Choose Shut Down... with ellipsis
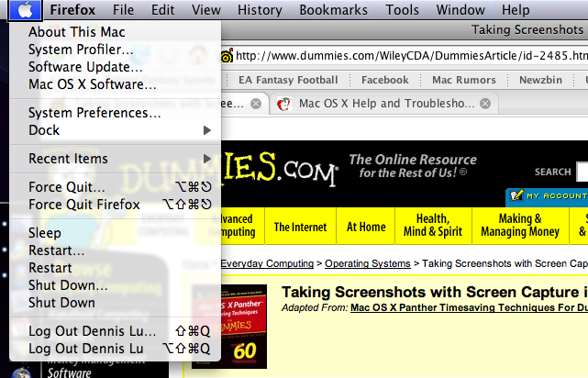The image size is (588, 378). pos(115,285)
